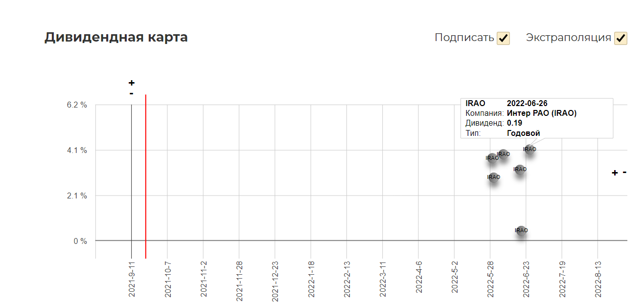Select the IRAO bubble nearest the 0% line
The height and width of the screenshot is (305, 644).
pyautogui.click(x=521, y=231)
